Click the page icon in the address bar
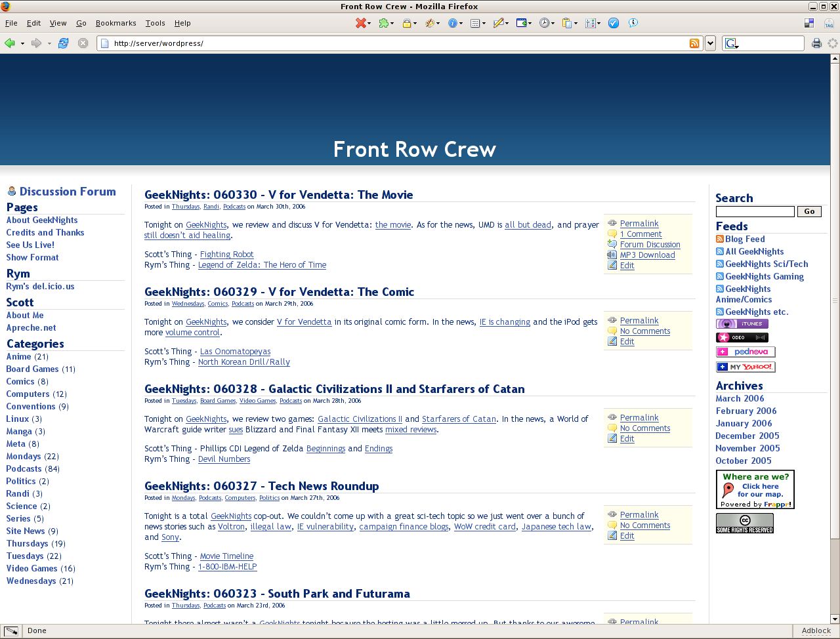 pos(104,43)
